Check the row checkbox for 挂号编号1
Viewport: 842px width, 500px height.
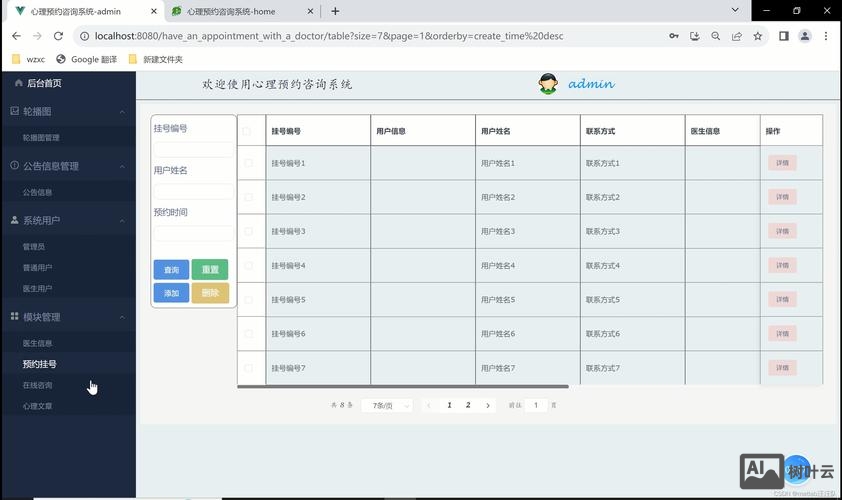tap(248, 163)
